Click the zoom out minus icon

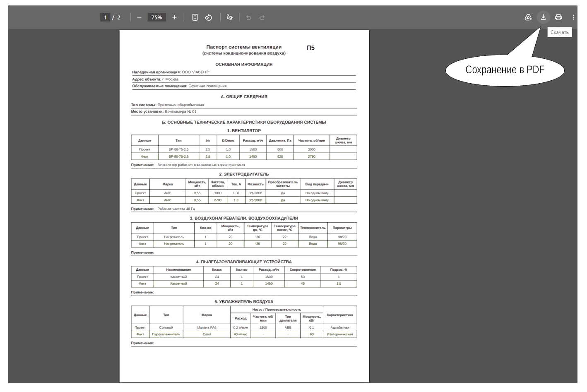pos(139,17)
